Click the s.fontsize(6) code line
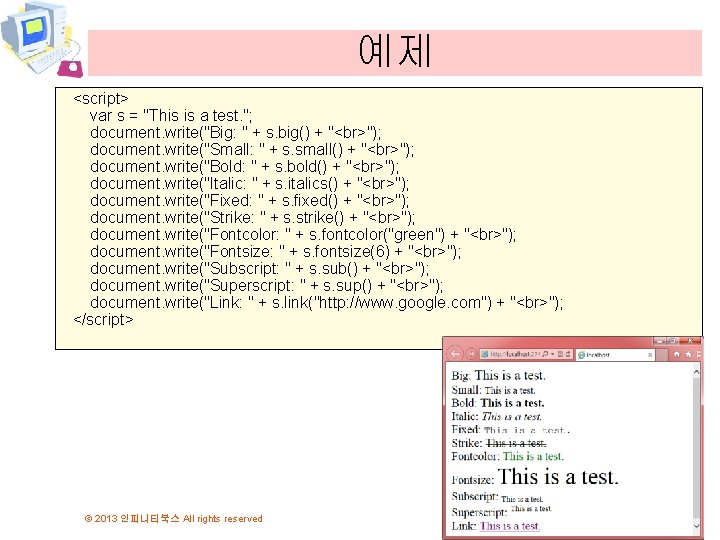 (276, 252)
